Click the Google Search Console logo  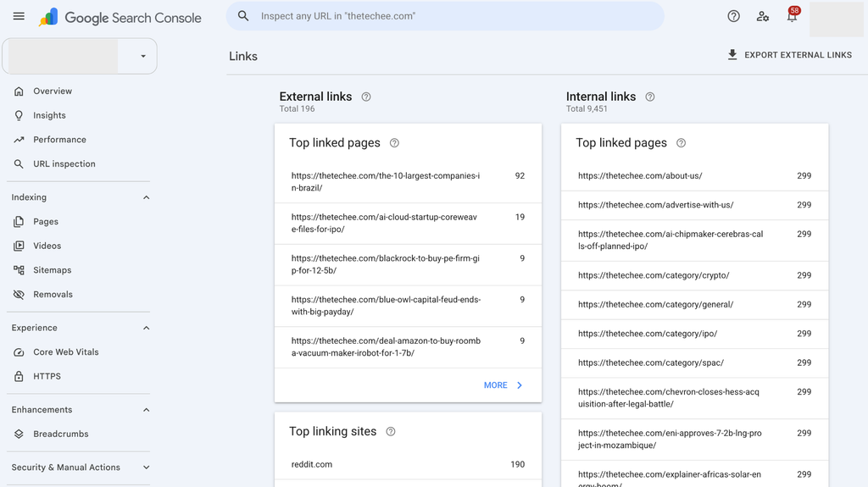[x=120, y=17]
